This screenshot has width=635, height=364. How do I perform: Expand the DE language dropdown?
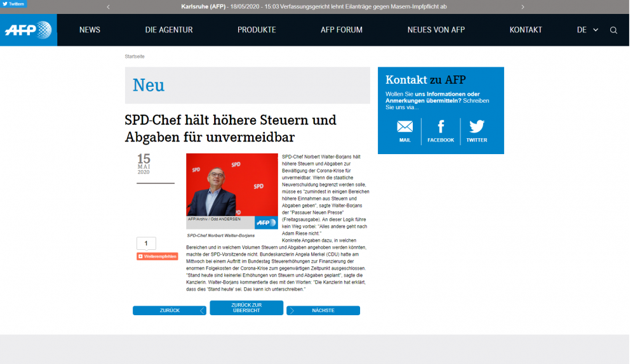tap(587, 30)
